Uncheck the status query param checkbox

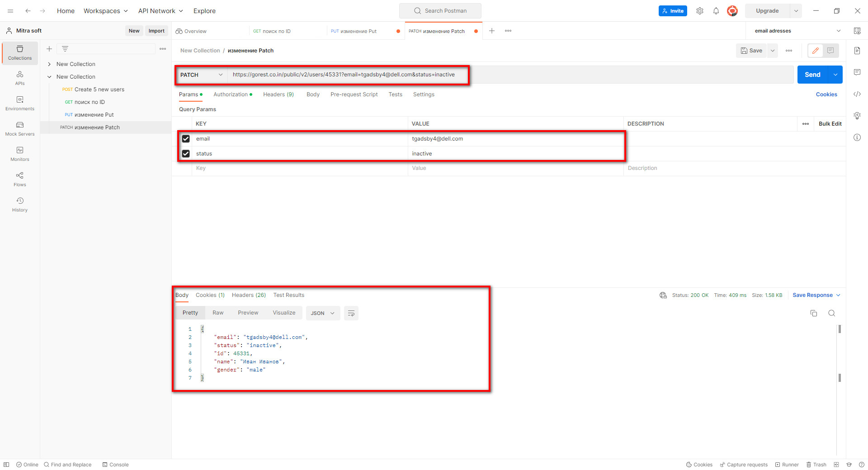tap(186, 154)
